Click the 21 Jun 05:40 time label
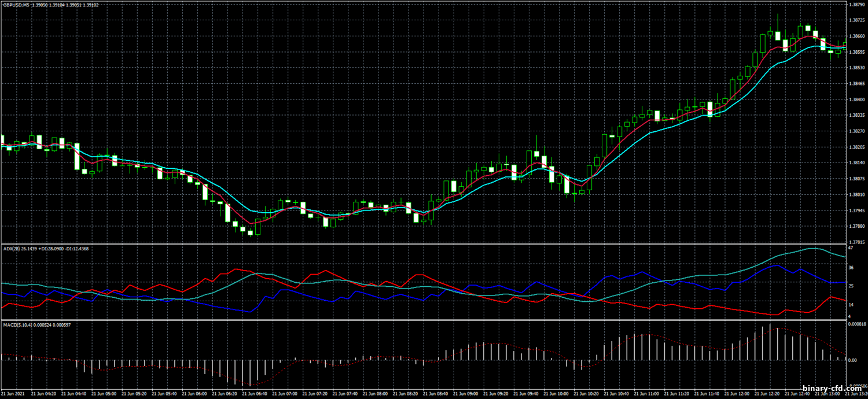 tap(164, 393)
